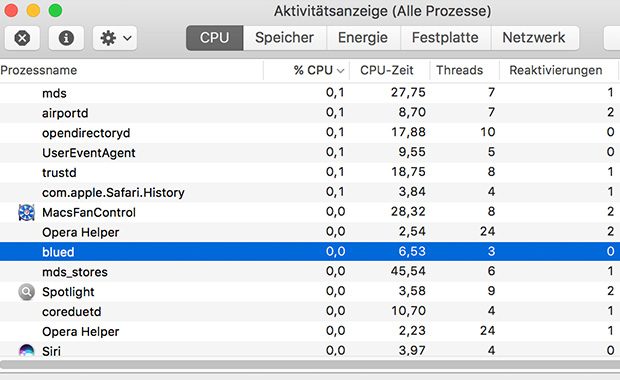Select the UserEventAgent process row
This screenshot has height=380, width=620.
point(310,153)
